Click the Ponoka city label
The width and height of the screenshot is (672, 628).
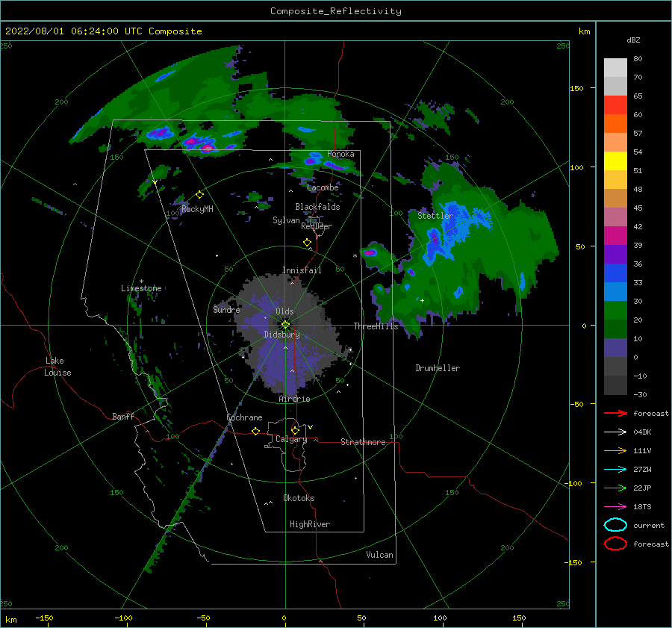click(x=340, y=154)
